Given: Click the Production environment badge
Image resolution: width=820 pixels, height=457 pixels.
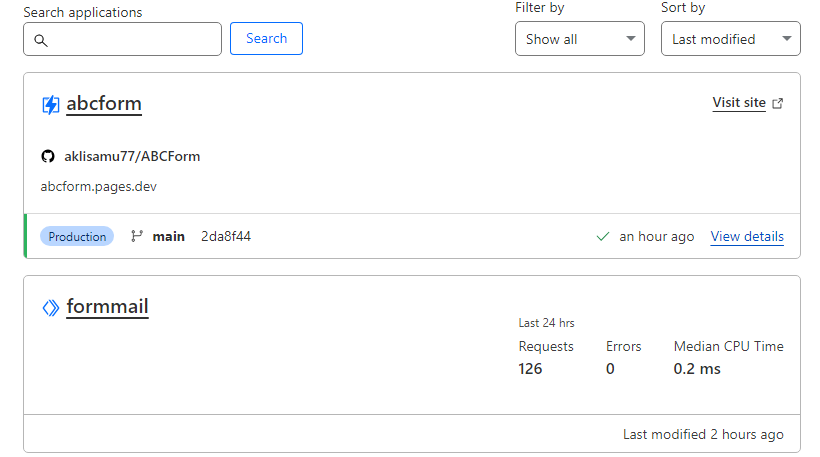Looking at the screenshot, I should tap(77, 237).
